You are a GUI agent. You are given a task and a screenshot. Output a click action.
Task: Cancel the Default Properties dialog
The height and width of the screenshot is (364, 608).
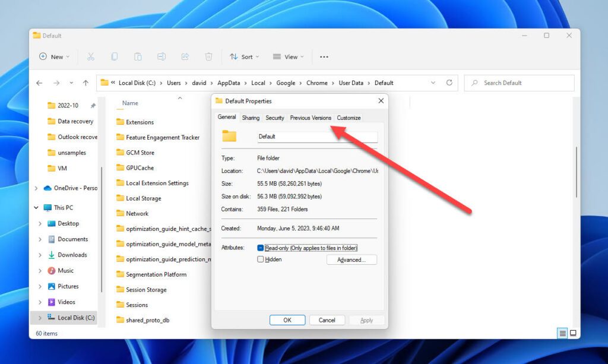tap(327, 319)
